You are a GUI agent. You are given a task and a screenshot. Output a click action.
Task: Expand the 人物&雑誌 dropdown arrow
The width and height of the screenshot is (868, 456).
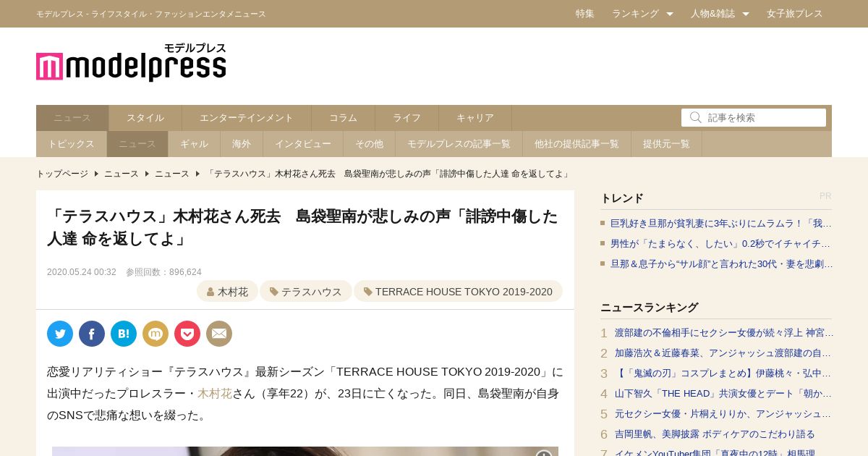746,14
